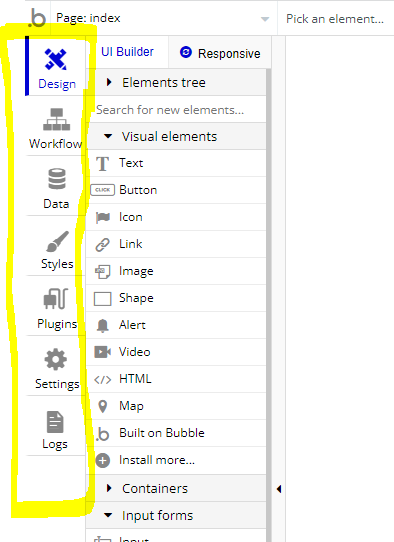Click the elements palette vertical scrollbar
The height and width of the screenshot is (542, 394).
[269, 304]
